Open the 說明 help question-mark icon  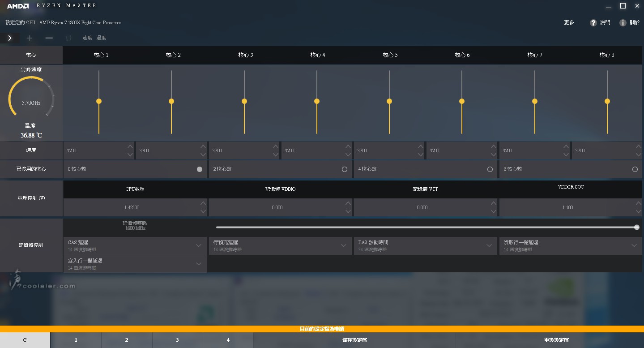593,23
